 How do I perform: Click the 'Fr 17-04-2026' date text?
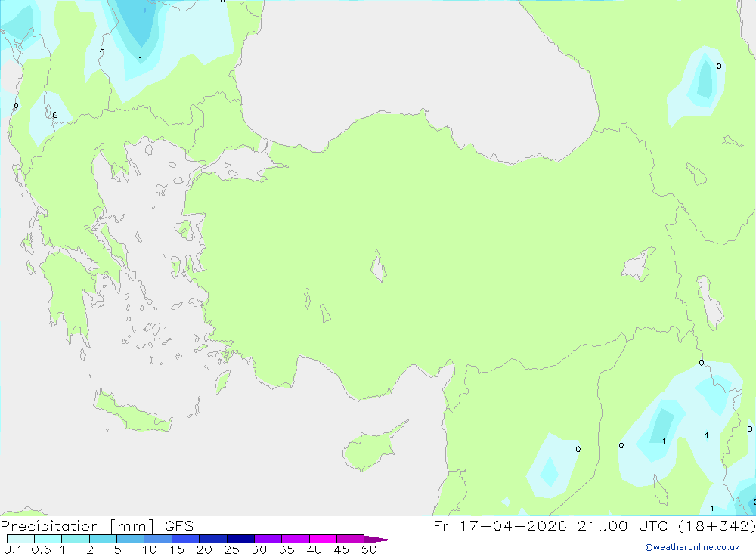point(500,525)
